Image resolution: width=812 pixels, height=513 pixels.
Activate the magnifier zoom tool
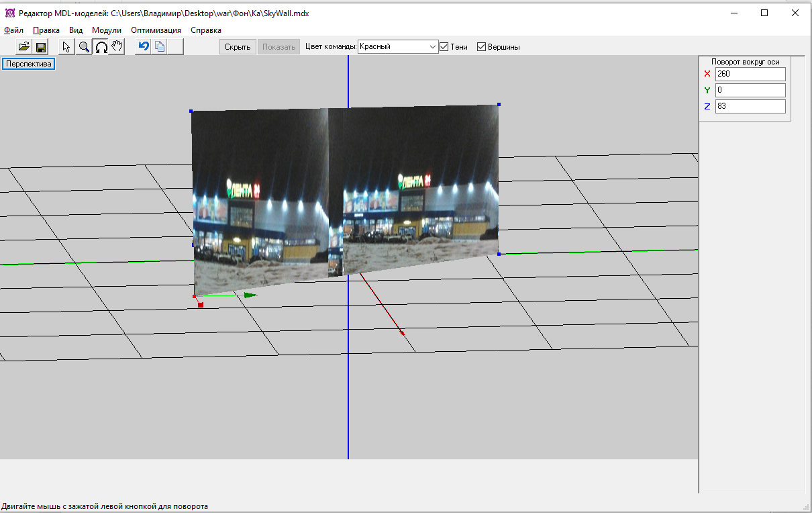84,47
